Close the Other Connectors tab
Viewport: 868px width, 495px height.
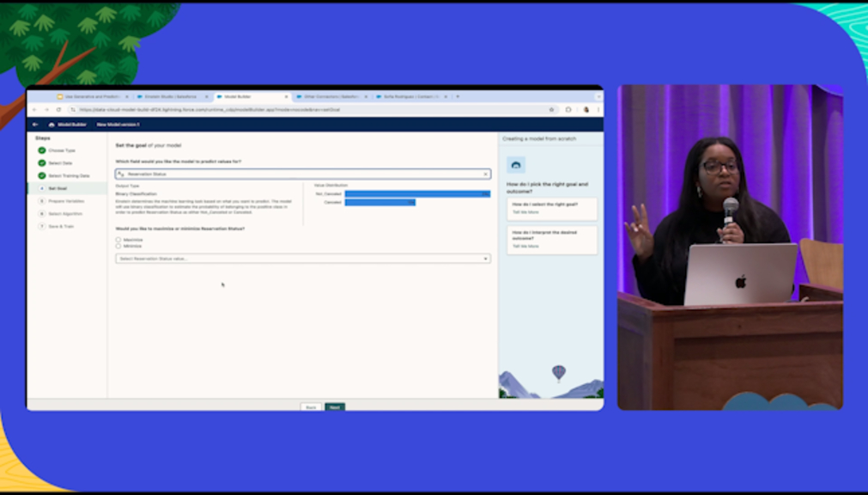click(366, 96)
